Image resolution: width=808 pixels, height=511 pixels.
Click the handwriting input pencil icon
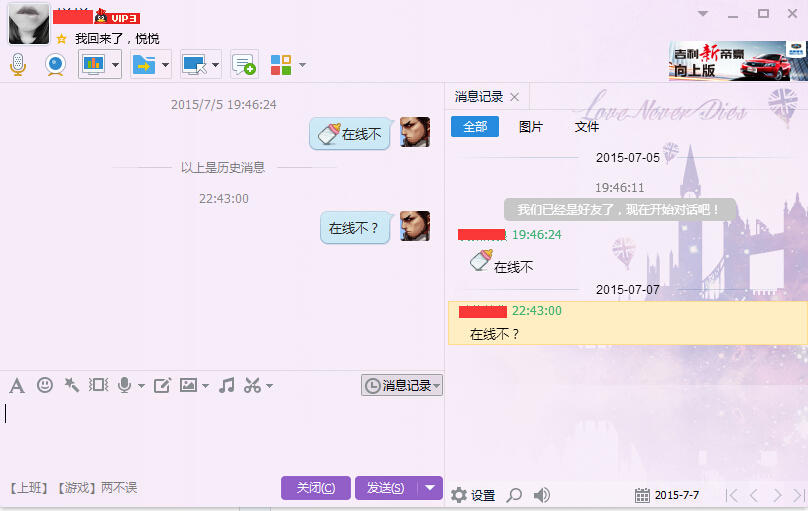tap(162, 385)
